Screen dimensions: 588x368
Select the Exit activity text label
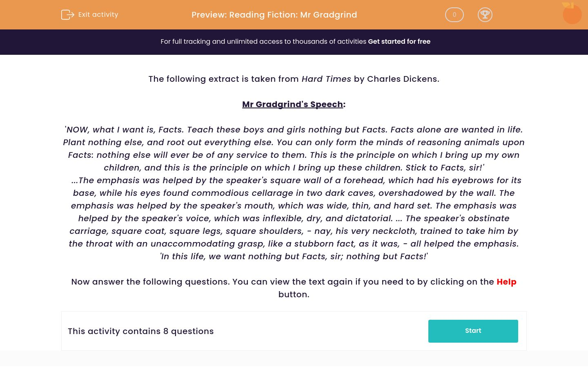(x=98, y=14)
